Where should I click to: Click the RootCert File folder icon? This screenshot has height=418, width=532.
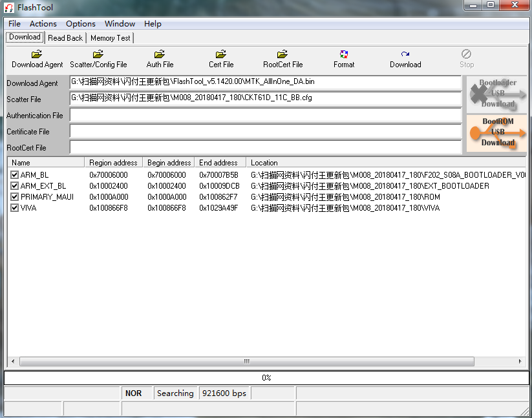[282, 54]
